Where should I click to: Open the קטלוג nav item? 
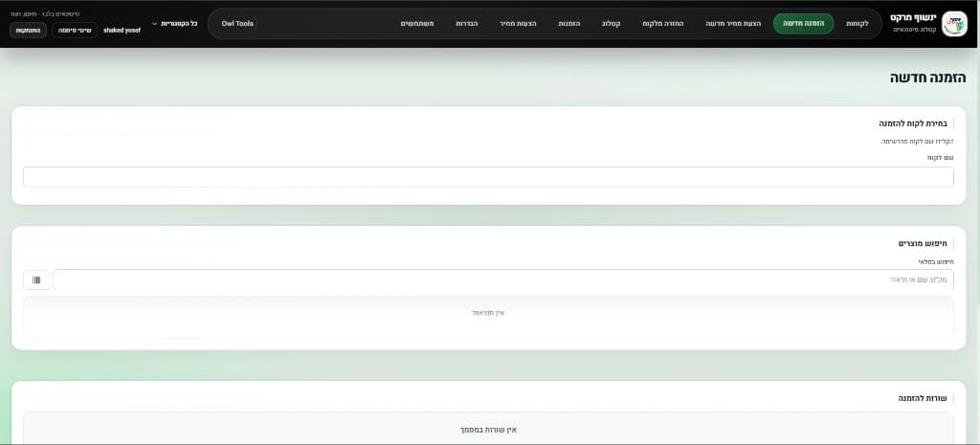[611, 24]
